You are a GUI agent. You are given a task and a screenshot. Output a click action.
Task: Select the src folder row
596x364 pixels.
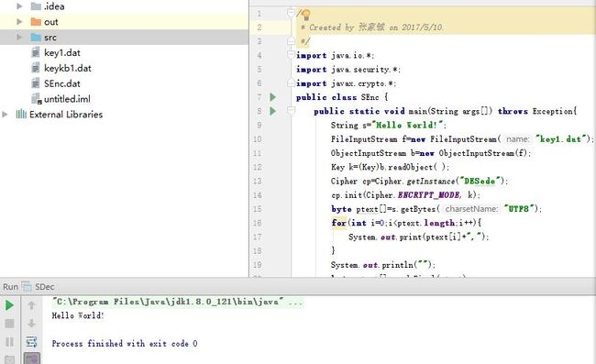124,38
